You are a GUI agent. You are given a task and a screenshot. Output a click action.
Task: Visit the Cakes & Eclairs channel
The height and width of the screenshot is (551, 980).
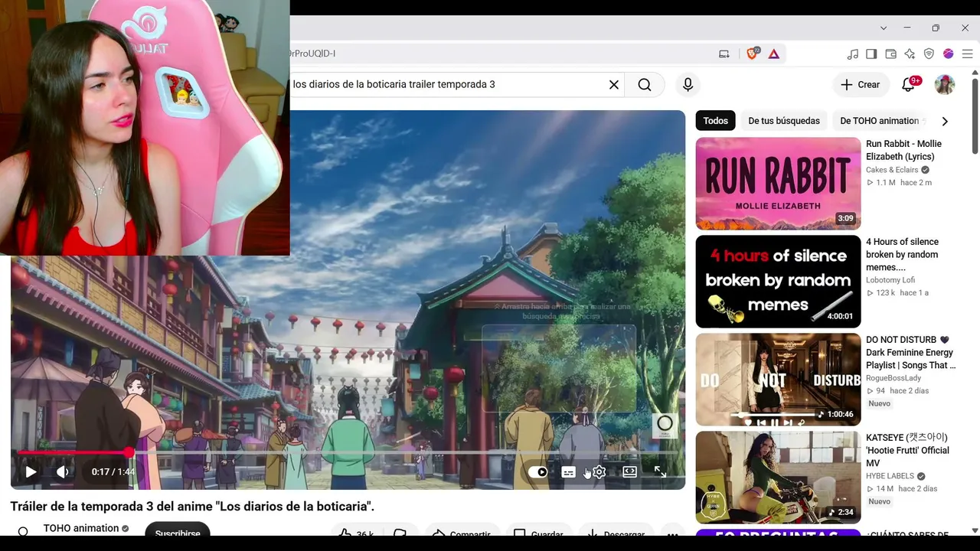pos(892,170)
